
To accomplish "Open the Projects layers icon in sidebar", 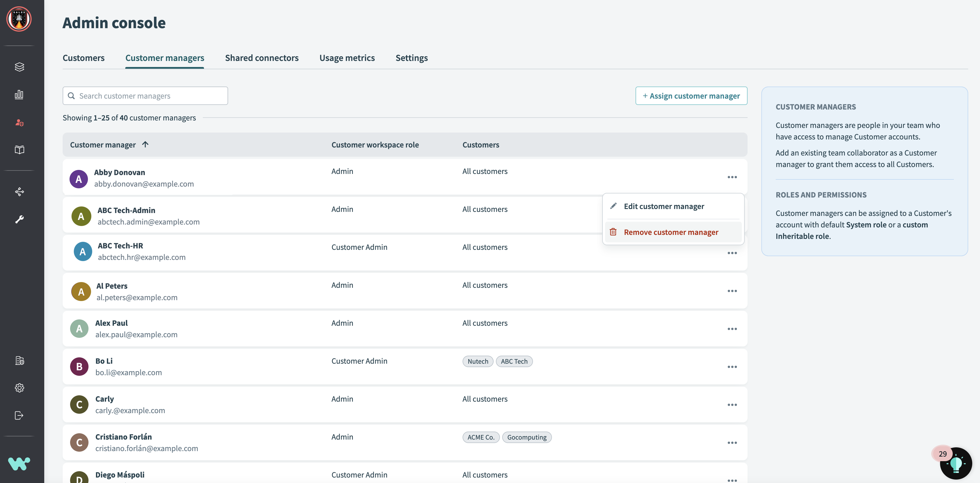I will (20, 67).
